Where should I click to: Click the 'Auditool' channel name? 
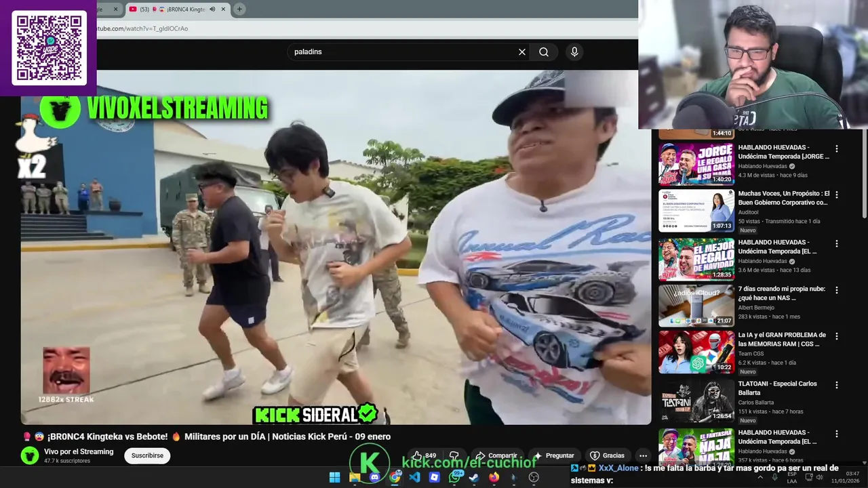click(x=749, y=211)
